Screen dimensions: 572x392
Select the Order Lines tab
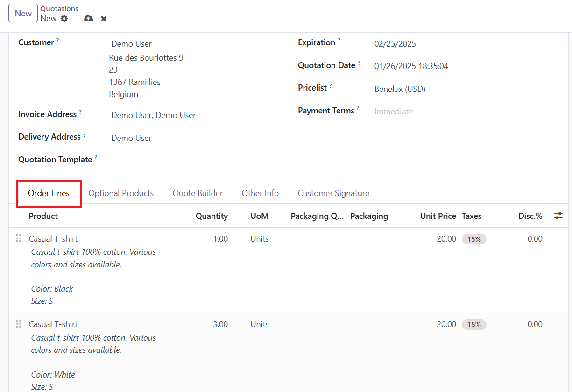[x=49, y=193]
